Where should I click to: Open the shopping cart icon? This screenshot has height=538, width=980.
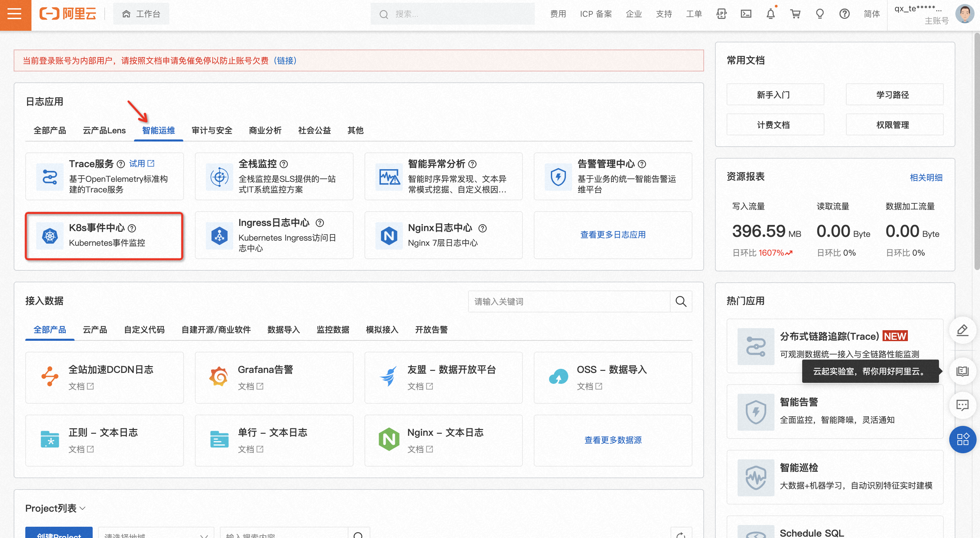[795, 14]
